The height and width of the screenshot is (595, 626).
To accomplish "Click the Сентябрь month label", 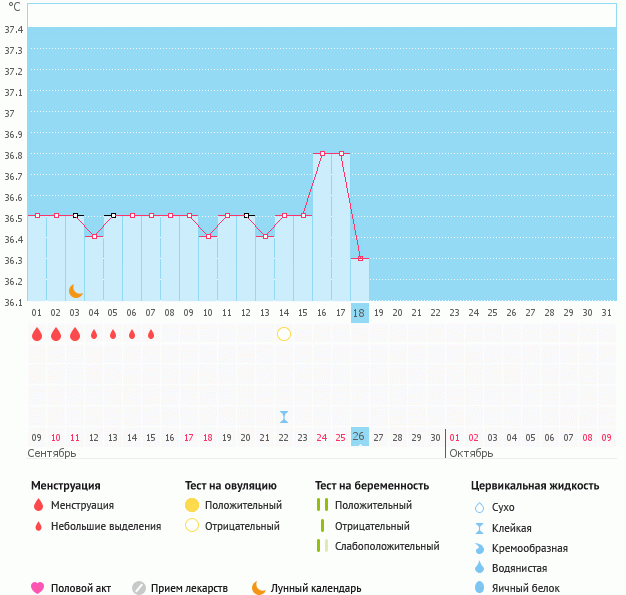I will click(x=53, y=453).
